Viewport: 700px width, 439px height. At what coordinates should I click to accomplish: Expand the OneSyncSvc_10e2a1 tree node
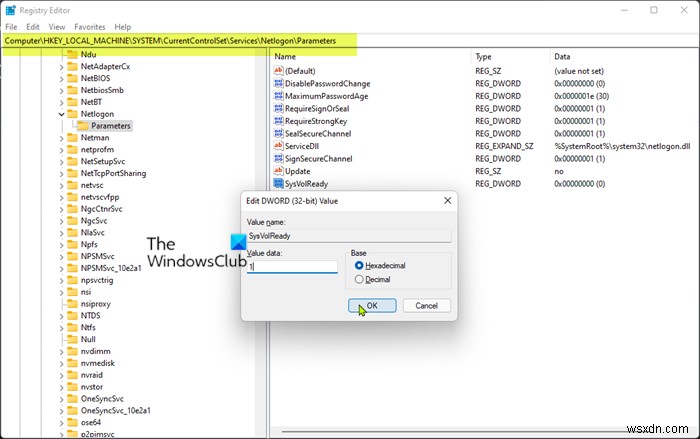point(61,411)
